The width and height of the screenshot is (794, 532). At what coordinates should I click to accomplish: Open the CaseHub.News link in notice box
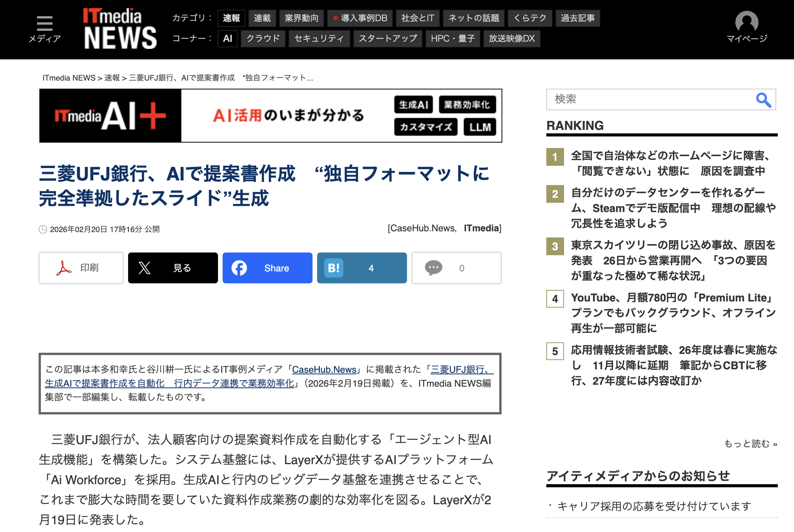(324, 369)
